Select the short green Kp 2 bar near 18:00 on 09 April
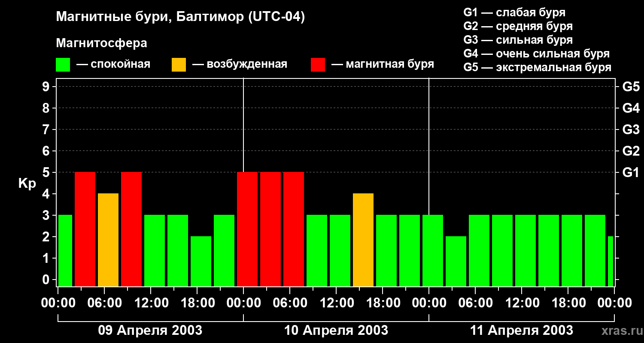The image size is (644, 343). coord(201,262)
